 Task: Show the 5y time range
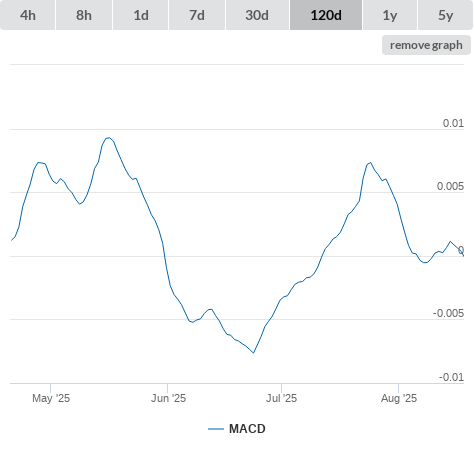coord(446,15)
